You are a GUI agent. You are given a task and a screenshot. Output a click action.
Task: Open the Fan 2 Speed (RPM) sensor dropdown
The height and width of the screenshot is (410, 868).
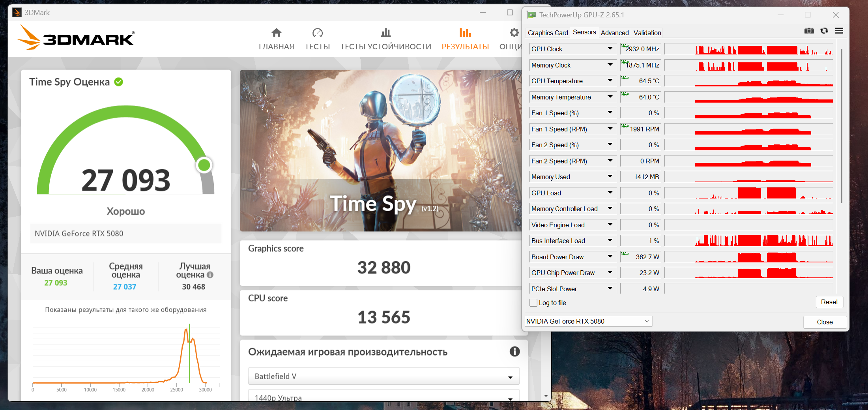click(610, 161)
